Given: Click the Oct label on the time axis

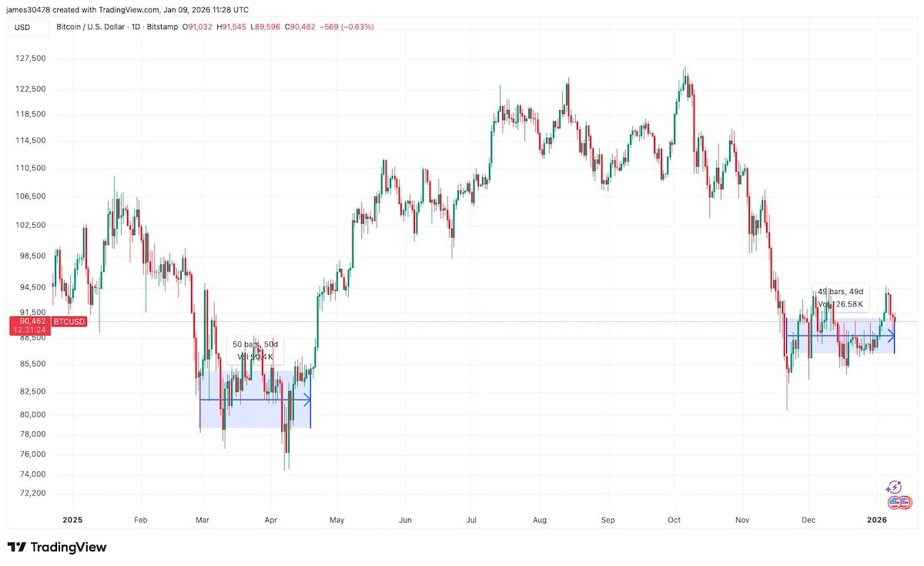Looking at the screenshot, I should (675, 521).
